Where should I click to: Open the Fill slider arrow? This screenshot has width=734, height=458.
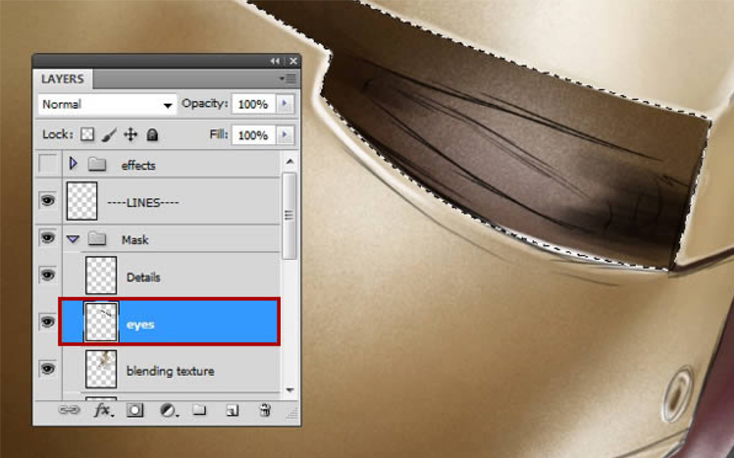(285, 135)
